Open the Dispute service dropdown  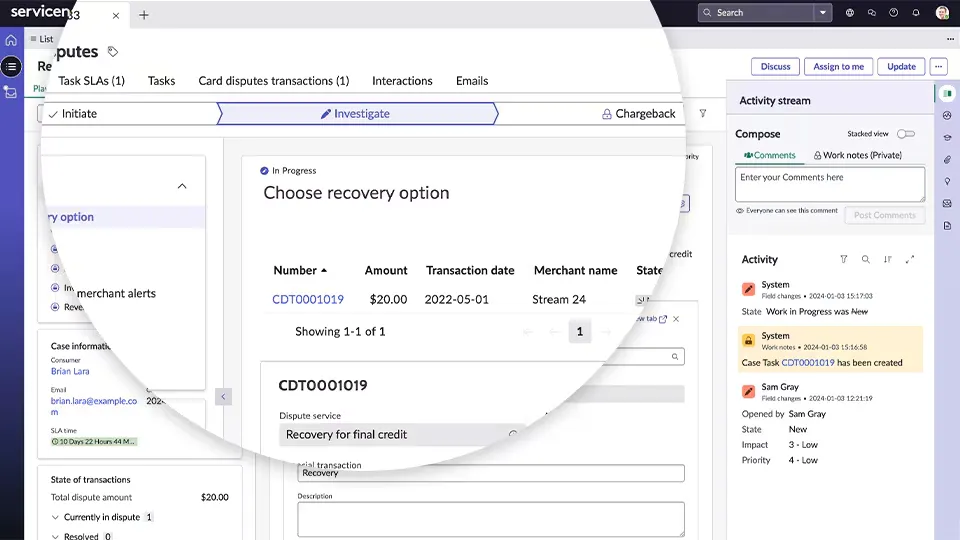tap(402, 435)
